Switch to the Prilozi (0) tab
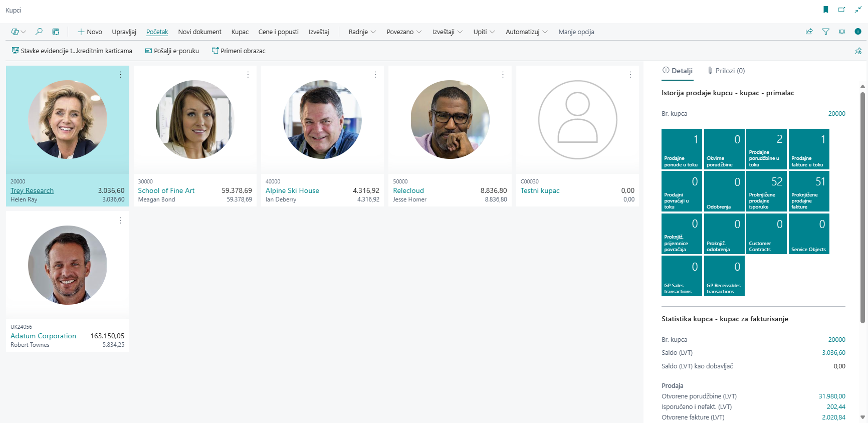The image size is (868, 423). pos(726,71)
